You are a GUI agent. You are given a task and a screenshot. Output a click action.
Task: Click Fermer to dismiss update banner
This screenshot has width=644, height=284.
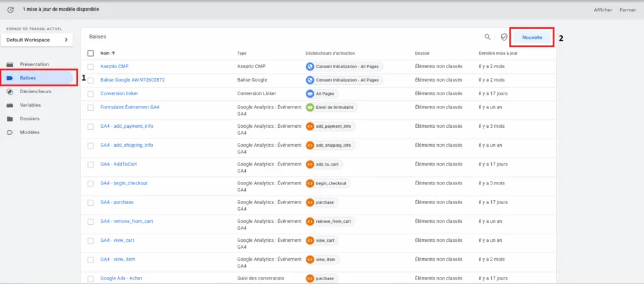tap(628, 10)
